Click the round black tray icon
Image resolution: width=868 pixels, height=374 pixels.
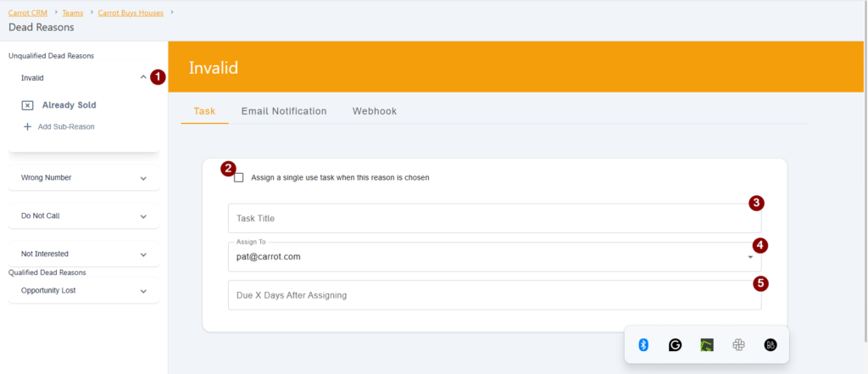pos(771,344)
